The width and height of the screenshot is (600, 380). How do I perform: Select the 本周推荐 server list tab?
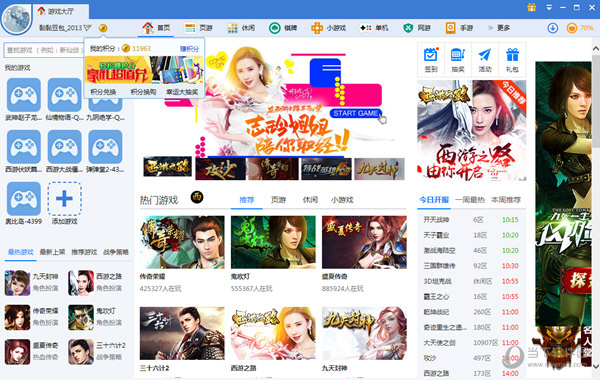[x=506, y=200]
